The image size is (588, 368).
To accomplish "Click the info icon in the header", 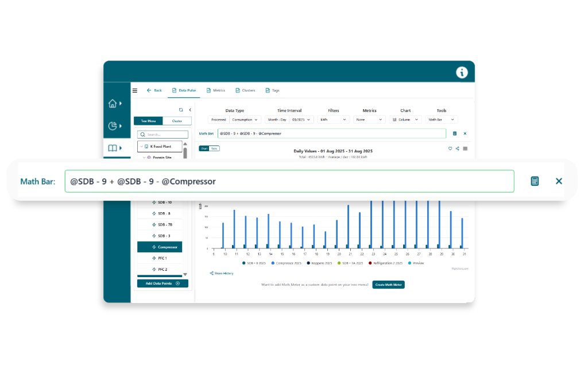I will pos(462,72).
